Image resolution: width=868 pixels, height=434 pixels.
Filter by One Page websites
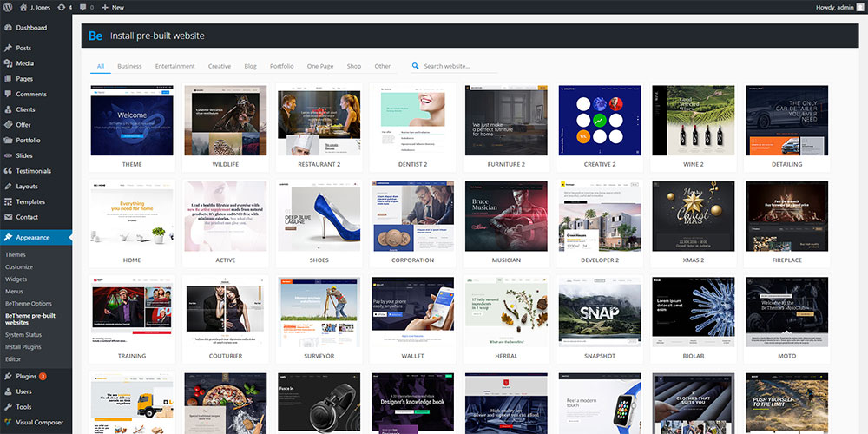click(x=320, y=66)
